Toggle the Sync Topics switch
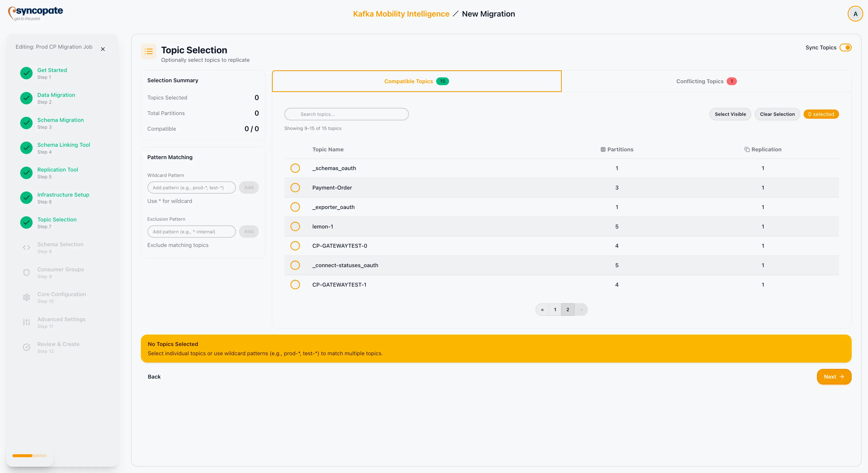Screen dimensions: 868x473 tap(845, 47)
